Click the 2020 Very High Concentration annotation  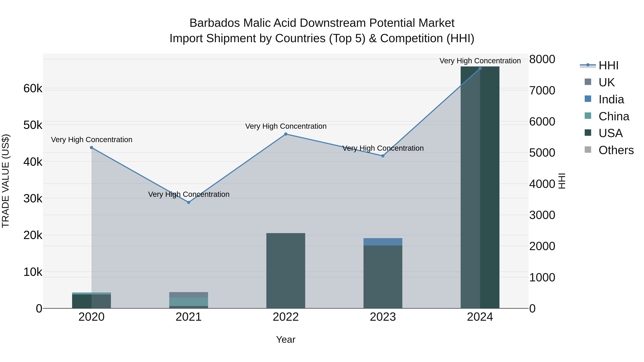[x=92, y=140]
